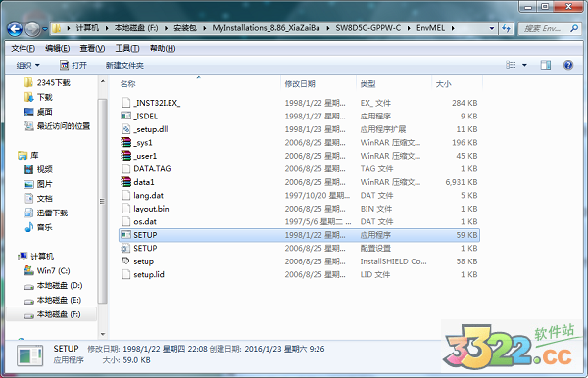Select the lang.dat file icon

click(126, 195)
